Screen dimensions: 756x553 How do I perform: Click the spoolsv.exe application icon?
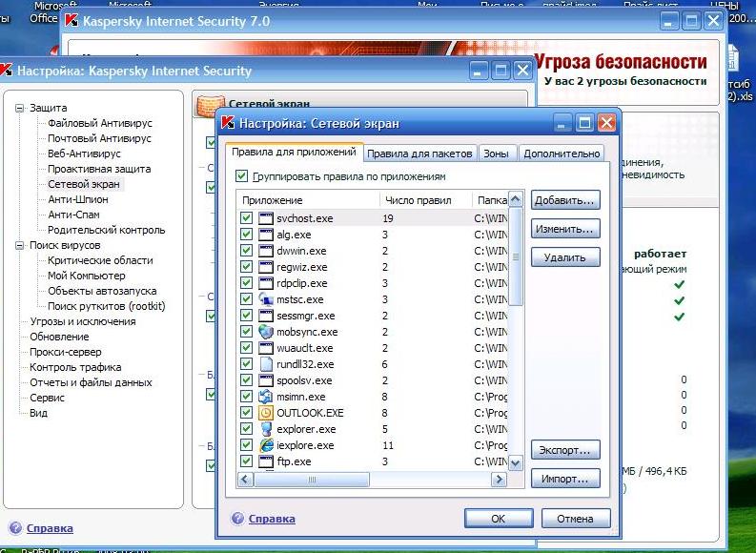(266, 380)
